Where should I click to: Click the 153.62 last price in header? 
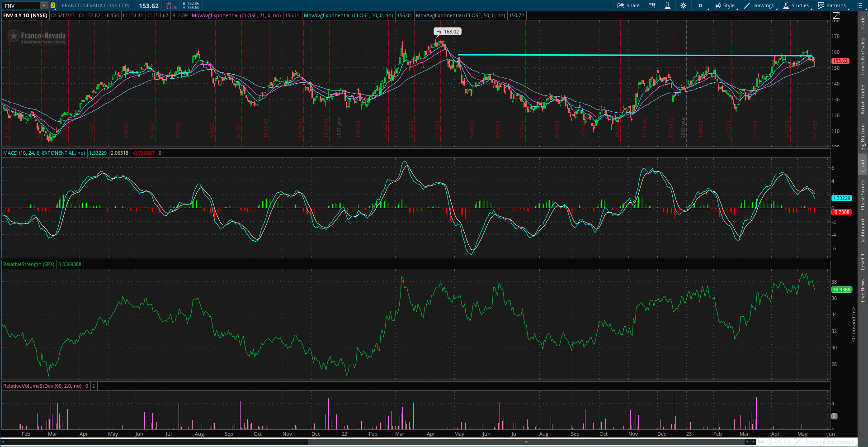coord(149,6)
